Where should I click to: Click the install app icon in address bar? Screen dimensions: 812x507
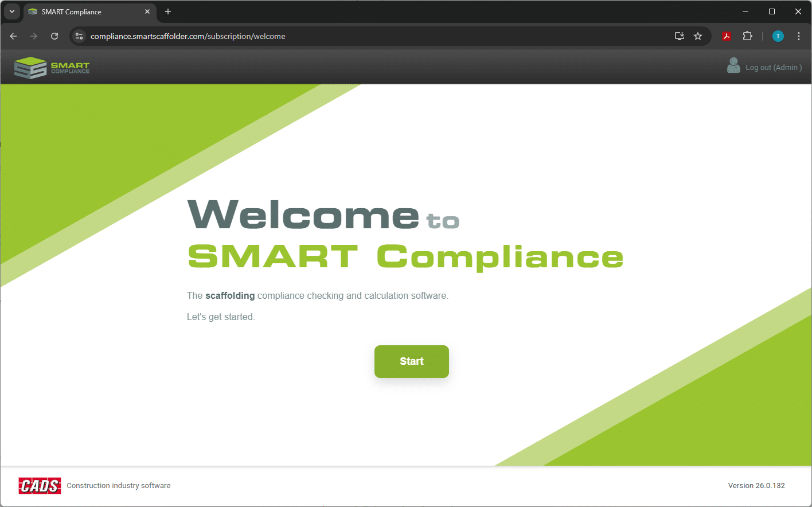click(680, 36)
